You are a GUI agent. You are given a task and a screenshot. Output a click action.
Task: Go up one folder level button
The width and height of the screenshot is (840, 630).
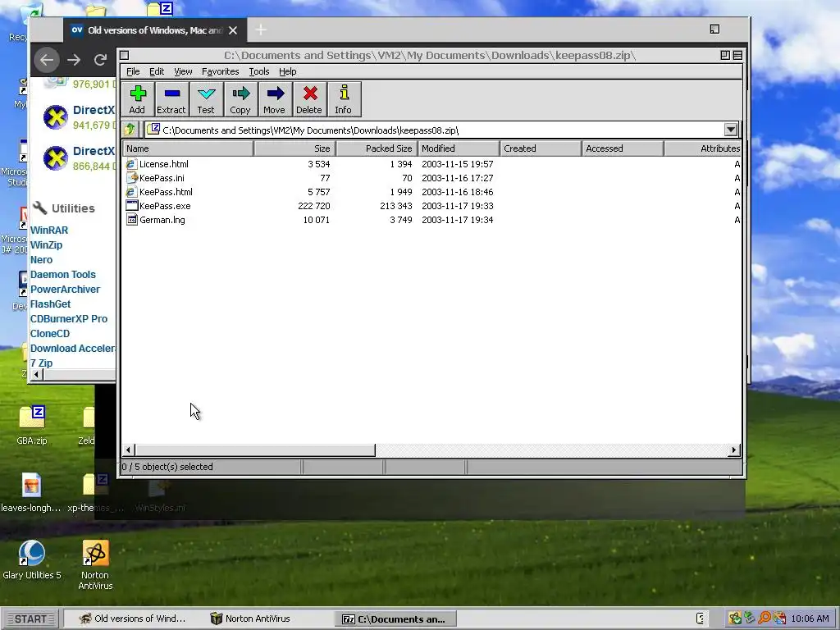130,130
